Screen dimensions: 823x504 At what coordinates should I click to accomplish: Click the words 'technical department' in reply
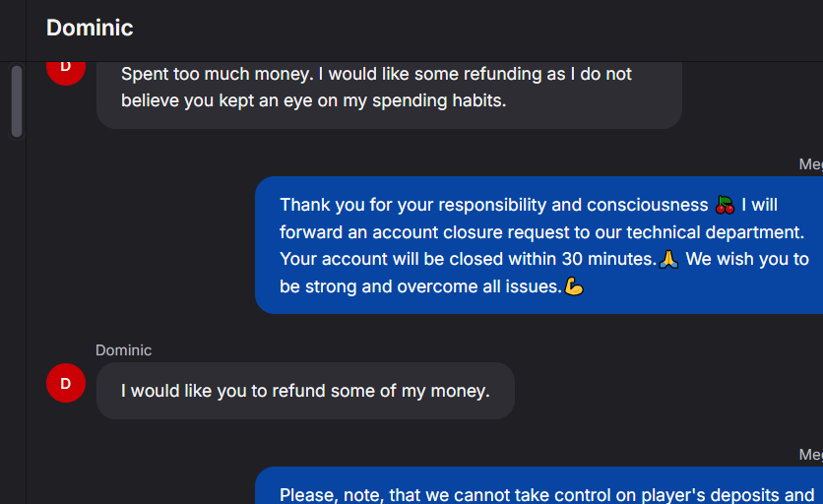click(715, 232)
